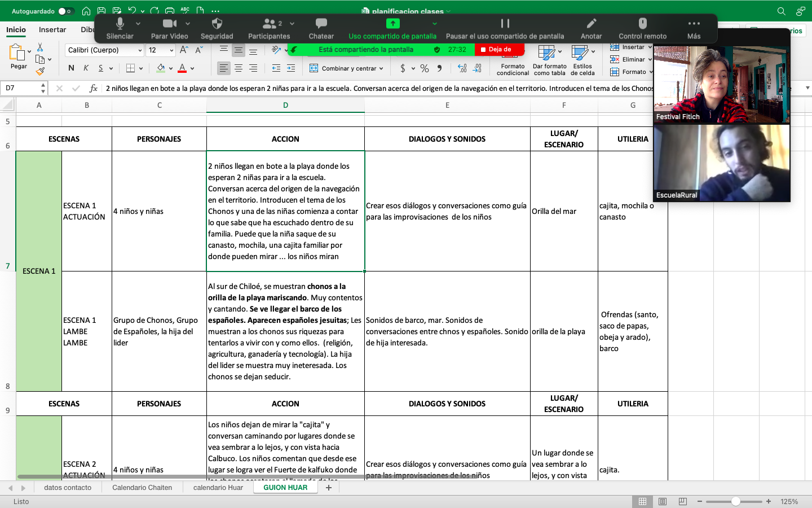The image size is (812, 508).
Task: Select the DIALOGOS Y SONIDOS header cell in row 6
Action: pos(447,139)
